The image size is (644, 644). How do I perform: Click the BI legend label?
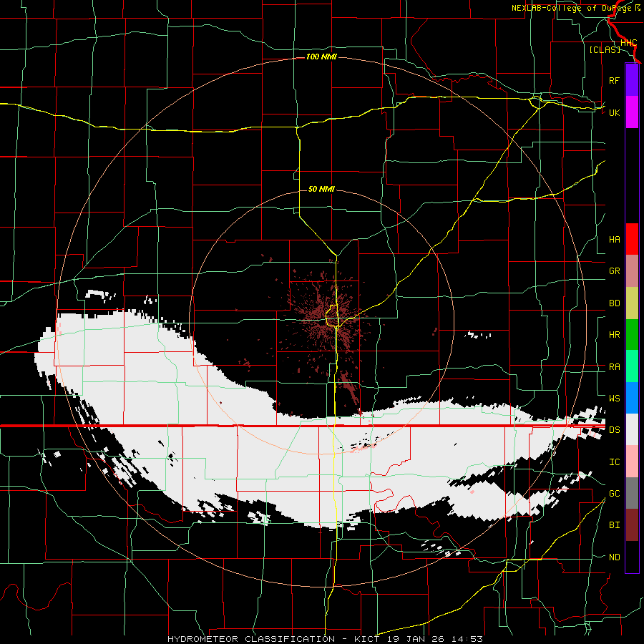pos(614,525)
